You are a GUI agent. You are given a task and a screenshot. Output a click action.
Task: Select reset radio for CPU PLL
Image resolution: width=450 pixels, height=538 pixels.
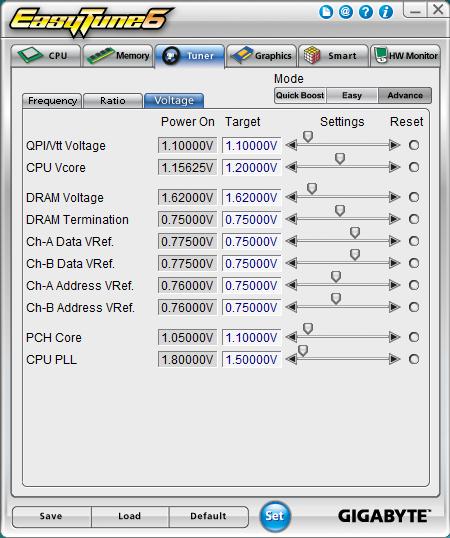pos(414,359)
